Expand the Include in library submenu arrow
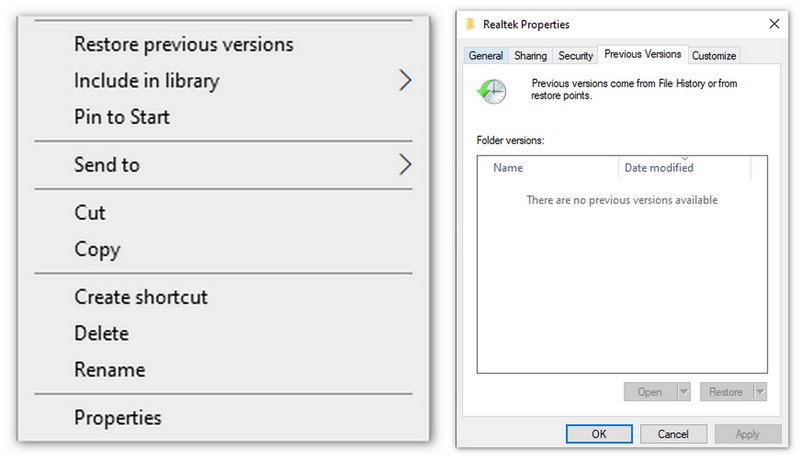This screenshot has height=459, width=800. 404,81
